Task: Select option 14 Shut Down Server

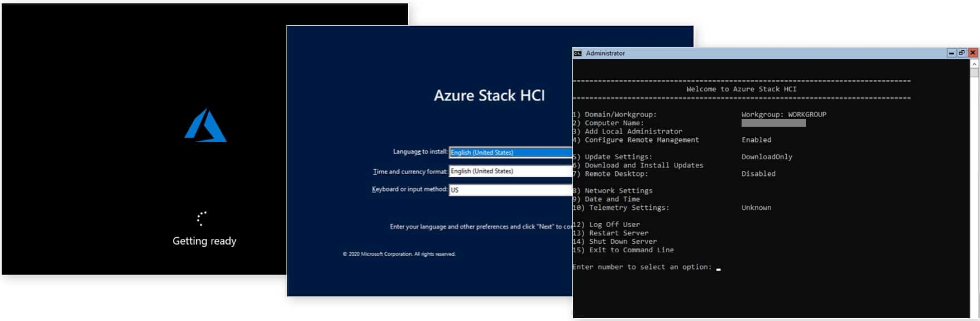Action: 615,242
